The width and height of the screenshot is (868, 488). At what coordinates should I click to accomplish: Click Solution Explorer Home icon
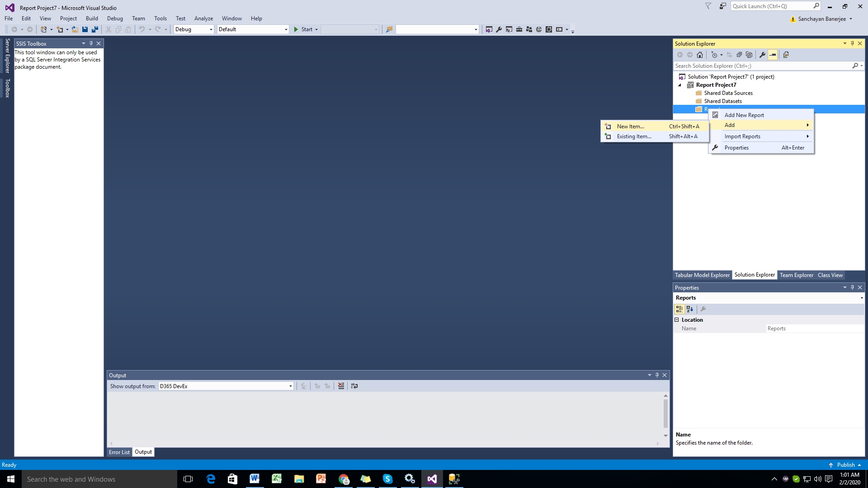(700, 55)
